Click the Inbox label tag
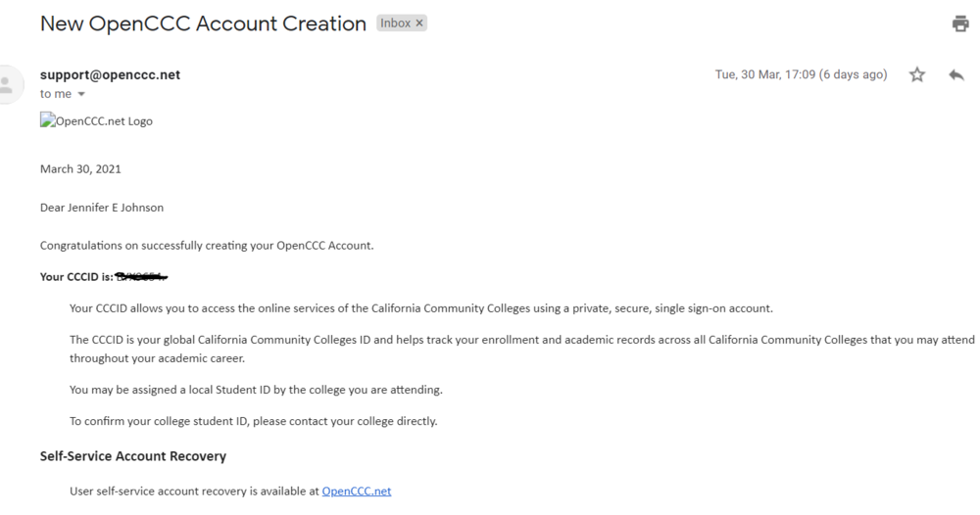980x515 pixels. click(x=395, y=23)
